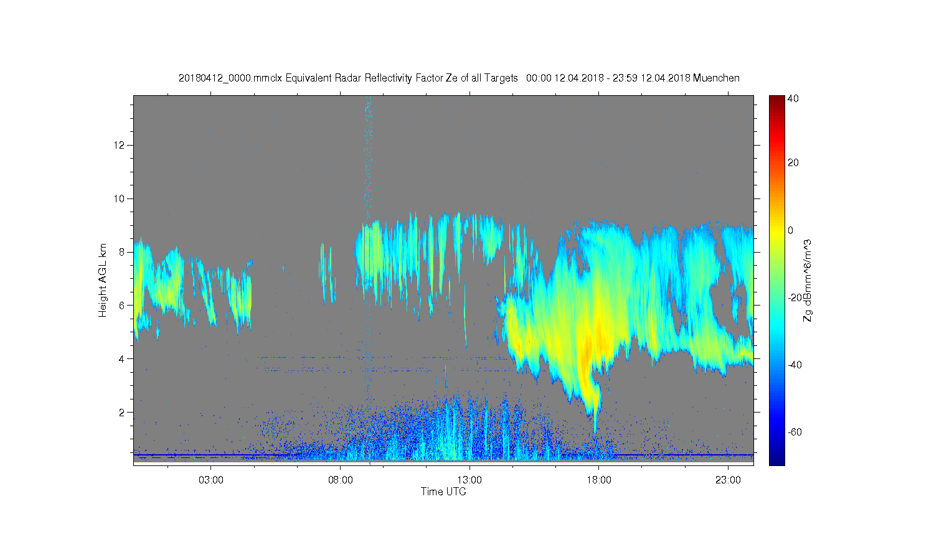Click the 13:00 time tick label

[x=469, y=480]
